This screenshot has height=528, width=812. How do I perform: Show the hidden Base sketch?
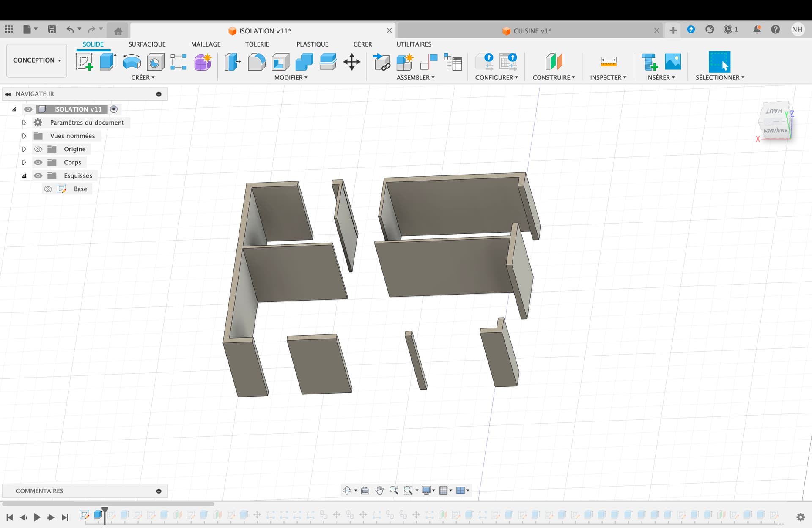(48, 189)
